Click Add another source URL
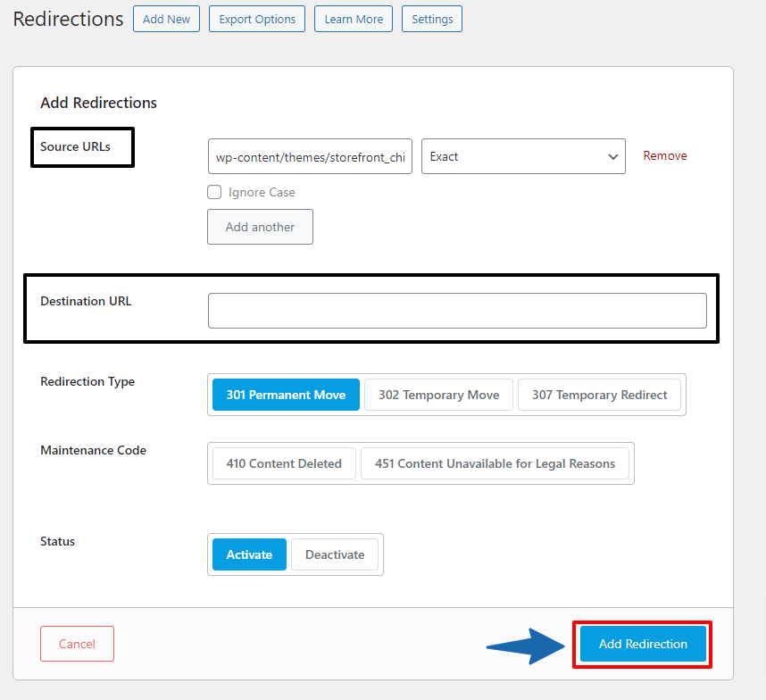 coord(260,227)
